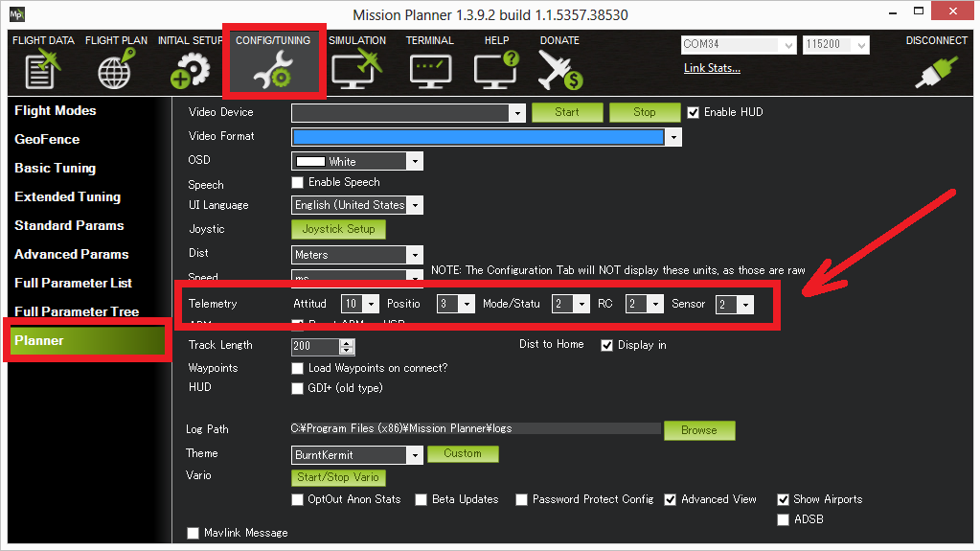The image size is (980, 551).
Task: Open the Help monitor icon
Action: click(496, 69)
